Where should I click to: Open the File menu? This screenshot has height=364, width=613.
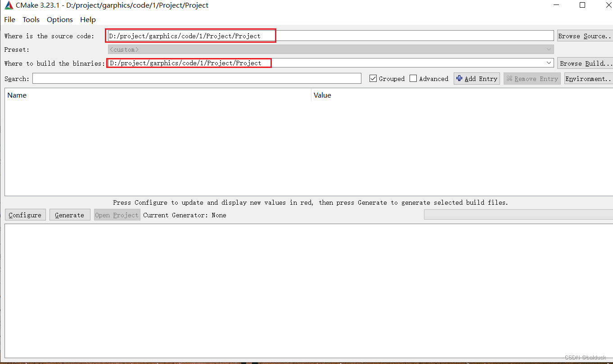(x=9, y=19)
